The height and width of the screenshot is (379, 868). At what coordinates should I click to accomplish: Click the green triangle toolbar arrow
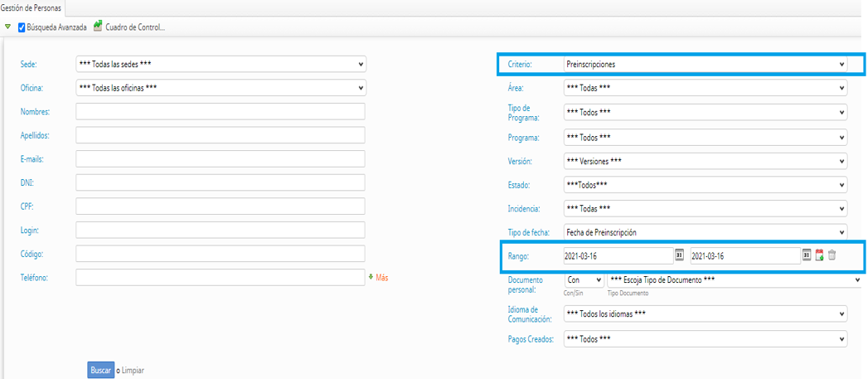(x=7, y=27)
